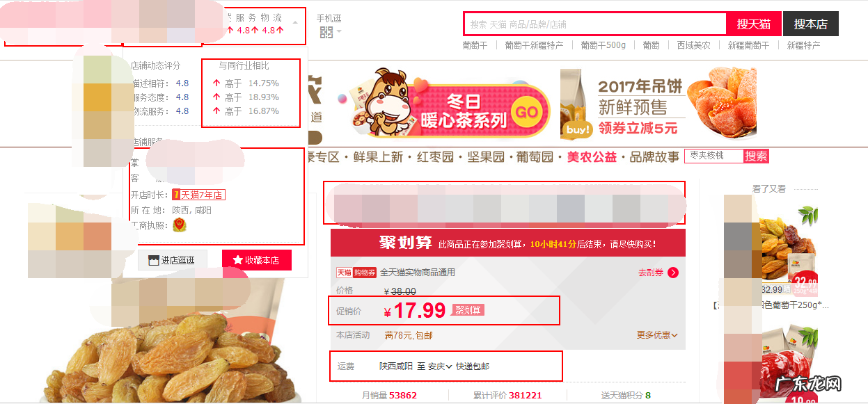Image resolution: width=868 pixels, height=404 pixels.
Task: Focus the 枣夹核桃 in-shop search field
Action: click(x=714, y=156)
